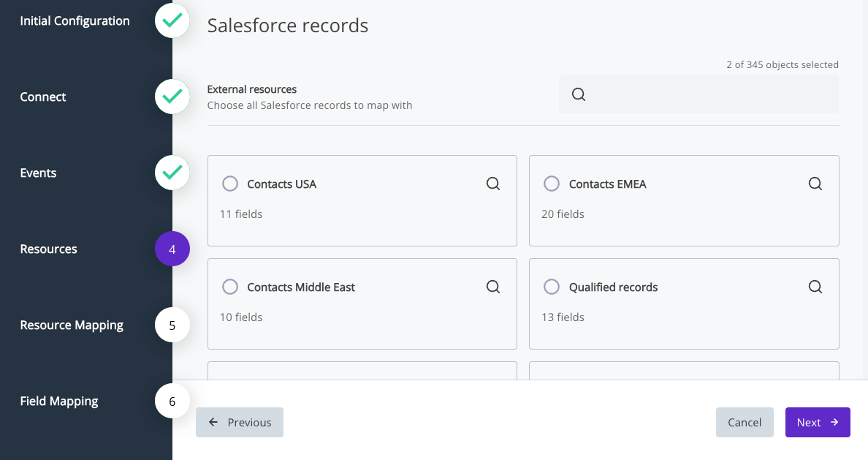Click '10 fields' in Contacts Middle East

[x=241, y=317]
